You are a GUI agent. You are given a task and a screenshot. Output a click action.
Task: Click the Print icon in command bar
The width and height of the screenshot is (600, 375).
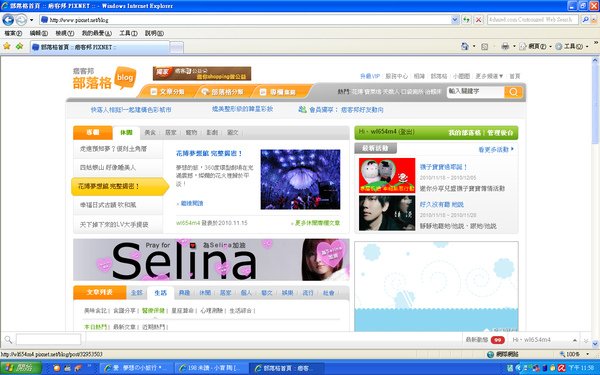[x=505, y=46]
